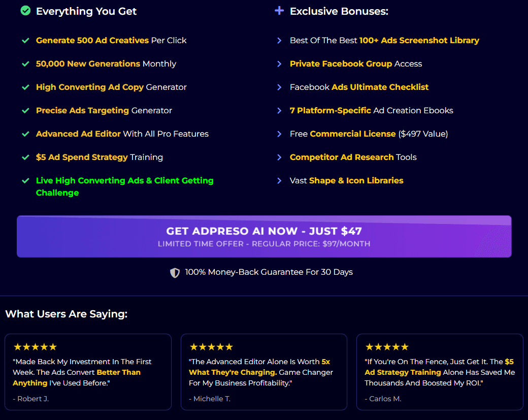Click the chevron beside Ads Screenshot Library
Viewport: 528px width, 420px height.
coord(279,40)
